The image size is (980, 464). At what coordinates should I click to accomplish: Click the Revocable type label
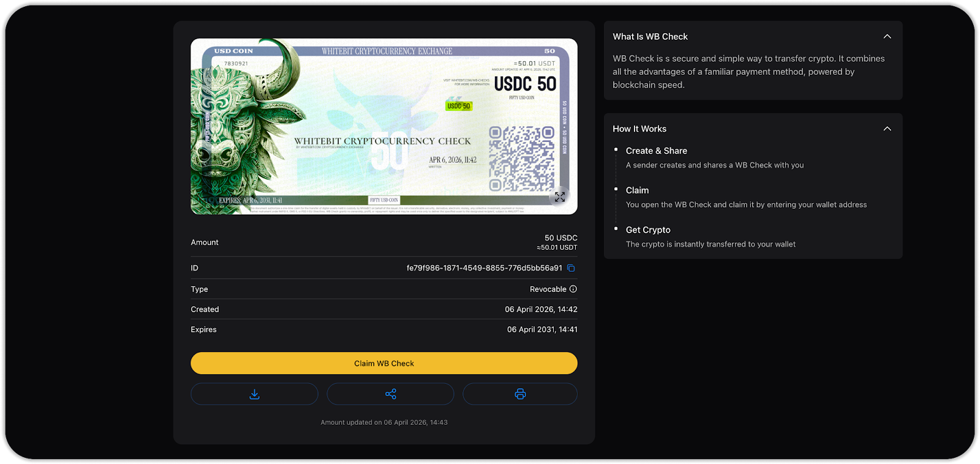548,289
